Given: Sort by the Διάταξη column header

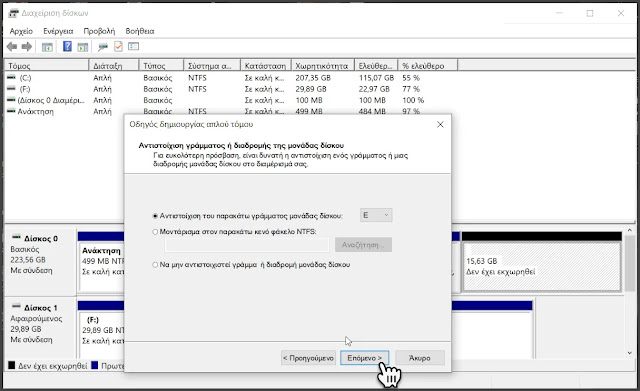Looking at the screenshot, I should tap(113, 66).
